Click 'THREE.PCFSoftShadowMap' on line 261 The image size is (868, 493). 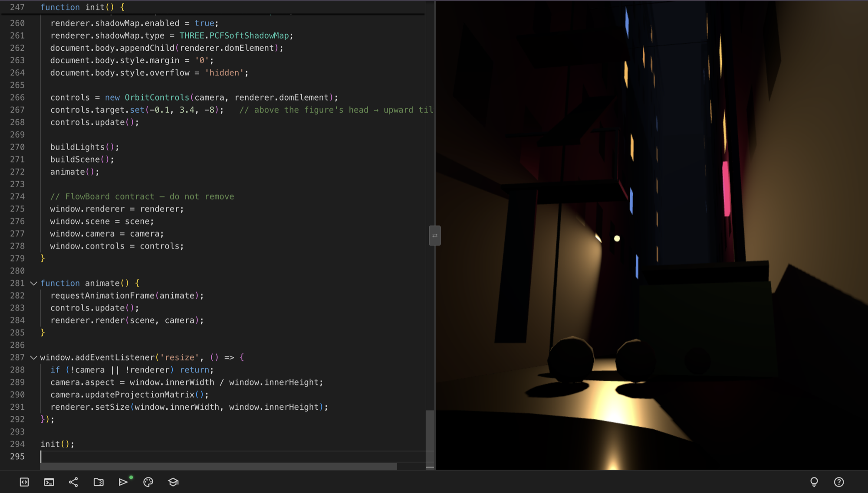point(234,36)
